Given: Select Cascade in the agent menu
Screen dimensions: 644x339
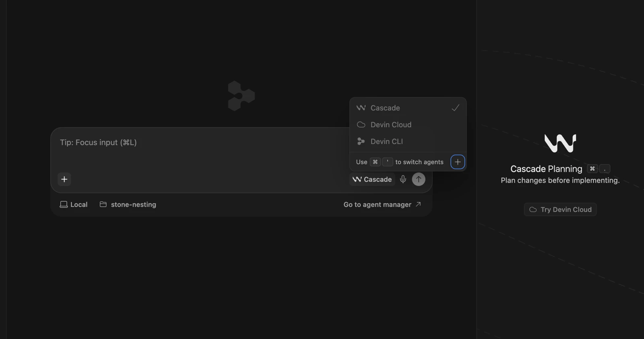Looking at the screenshot, I should (408, 108).
